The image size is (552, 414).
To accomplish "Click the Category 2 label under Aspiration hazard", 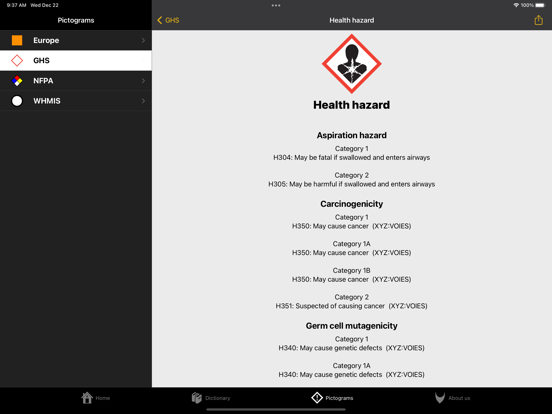I will [x=352, y=175].
